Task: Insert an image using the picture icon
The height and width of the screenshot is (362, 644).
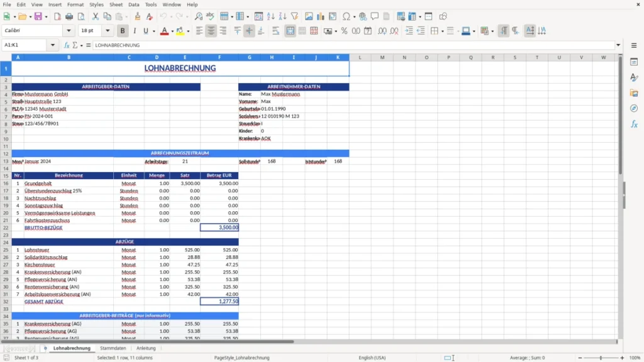Action: tap(309, 16)
